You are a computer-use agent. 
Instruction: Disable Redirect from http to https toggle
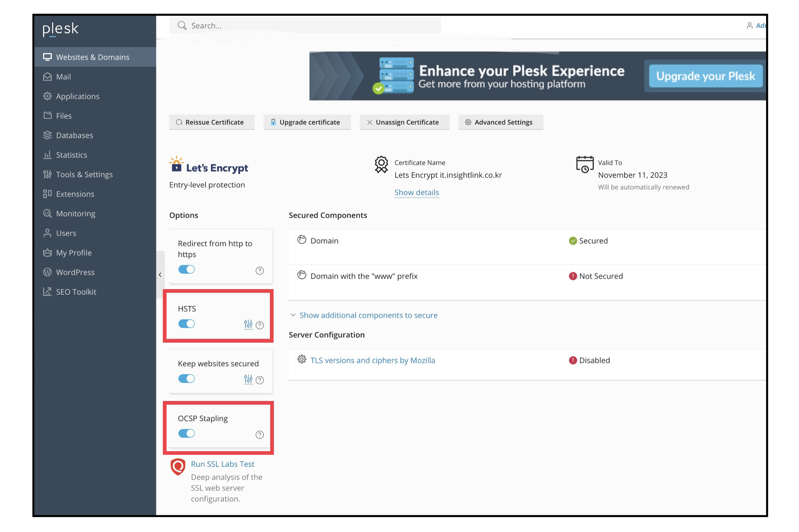click(x=186, y=269)
